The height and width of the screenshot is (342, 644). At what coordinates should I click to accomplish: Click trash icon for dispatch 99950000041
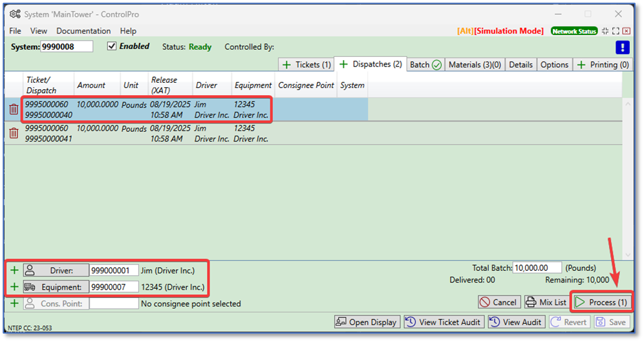point(14,133)
